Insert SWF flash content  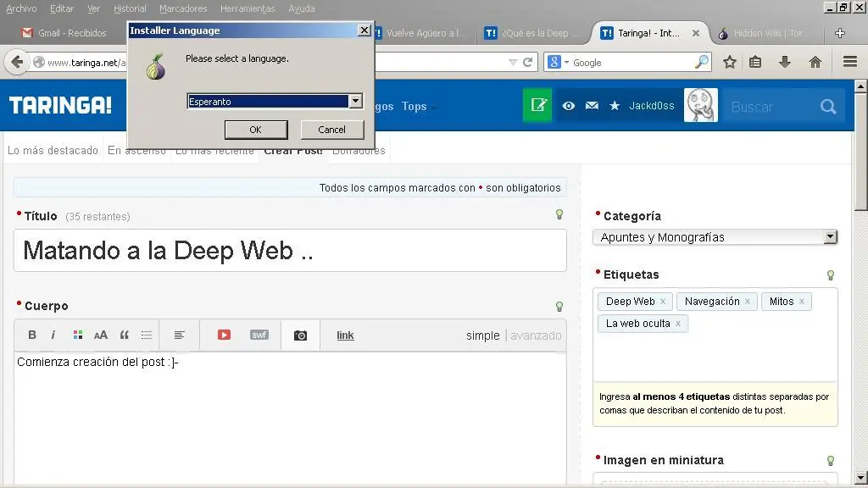click(259, 335)
